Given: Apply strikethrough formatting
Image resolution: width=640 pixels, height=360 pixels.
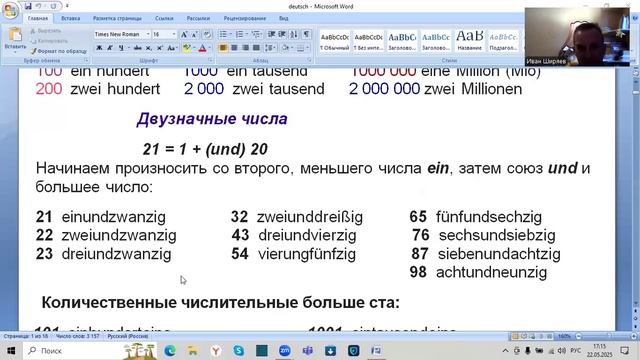Looking at the screenshot, I should (x=138, y=48).
